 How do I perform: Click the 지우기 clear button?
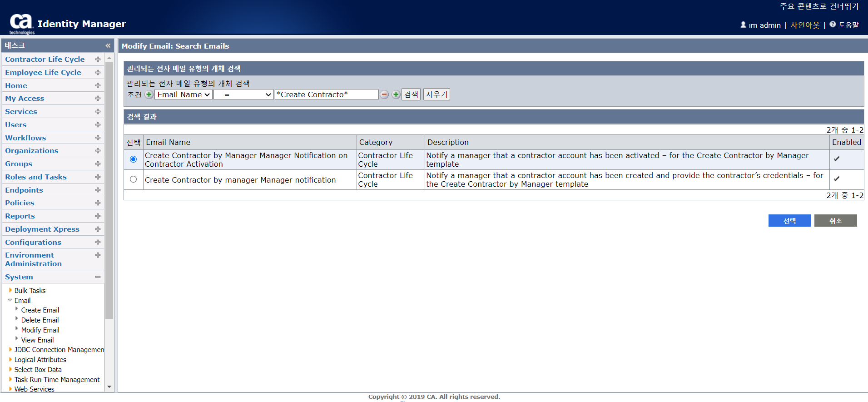click(436, 94)
